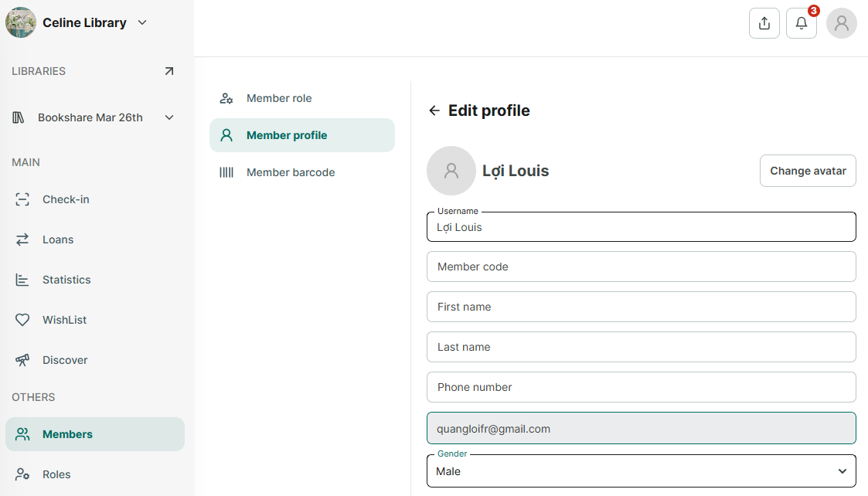The image size is (868, 496).
Task: Open Libraries via the arrow icon
Action: (169, 71)
